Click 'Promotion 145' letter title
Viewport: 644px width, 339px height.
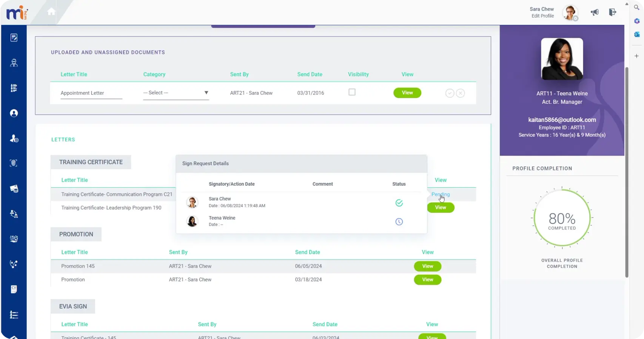(x=78, y=266)
